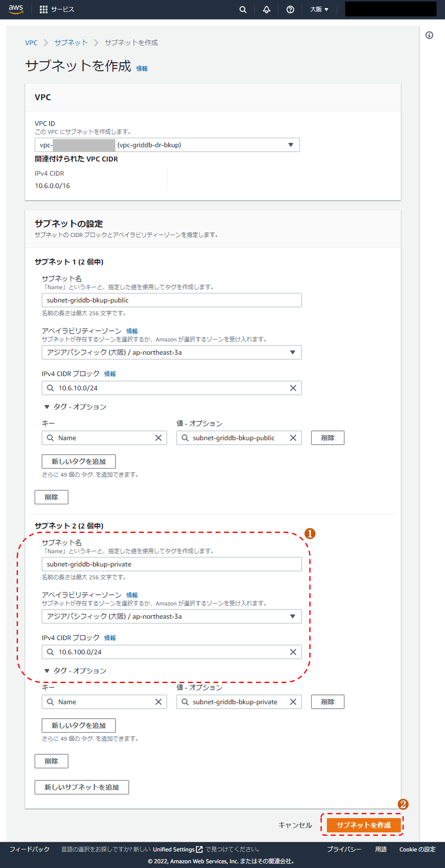This screenshot has height=868, width=445.
Task: Open the サービス grid menu
Action: click(x=56, y=9)
